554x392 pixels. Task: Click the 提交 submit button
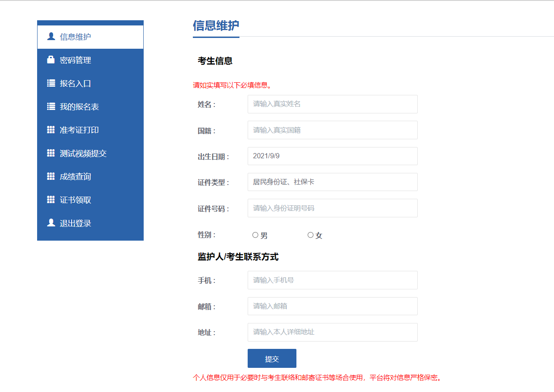click(272, 358)
